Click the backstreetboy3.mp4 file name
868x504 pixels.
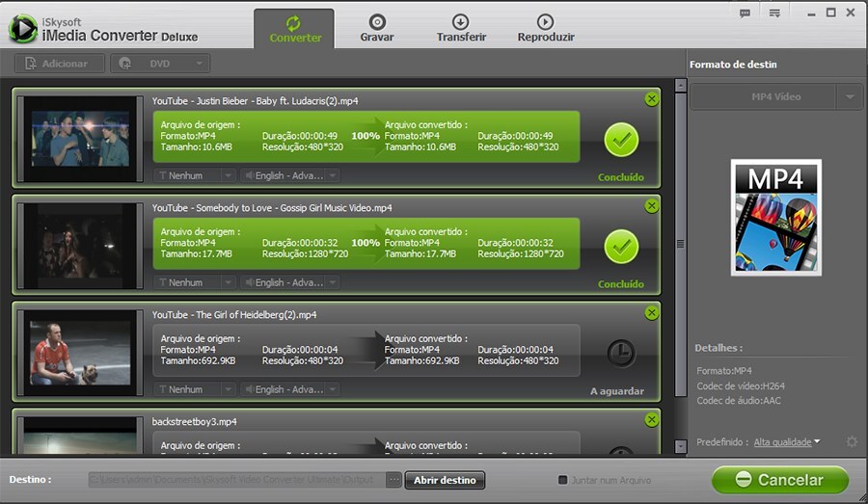194,421
